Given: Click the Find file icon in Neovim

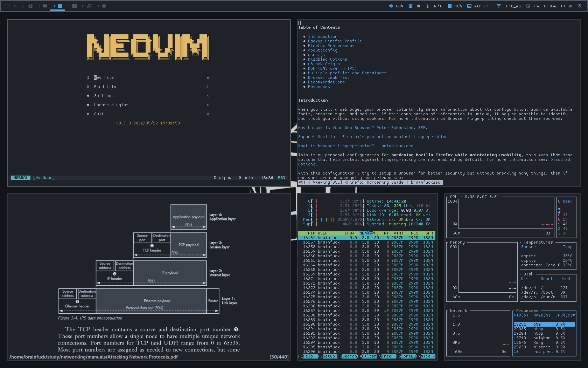Looking at the screenshot, I should coord(88,87).
